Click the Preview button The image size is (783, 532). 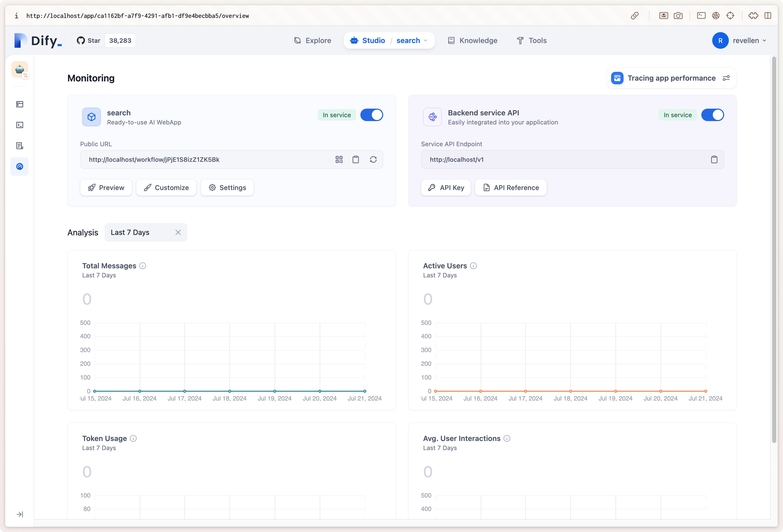[106, 187]
